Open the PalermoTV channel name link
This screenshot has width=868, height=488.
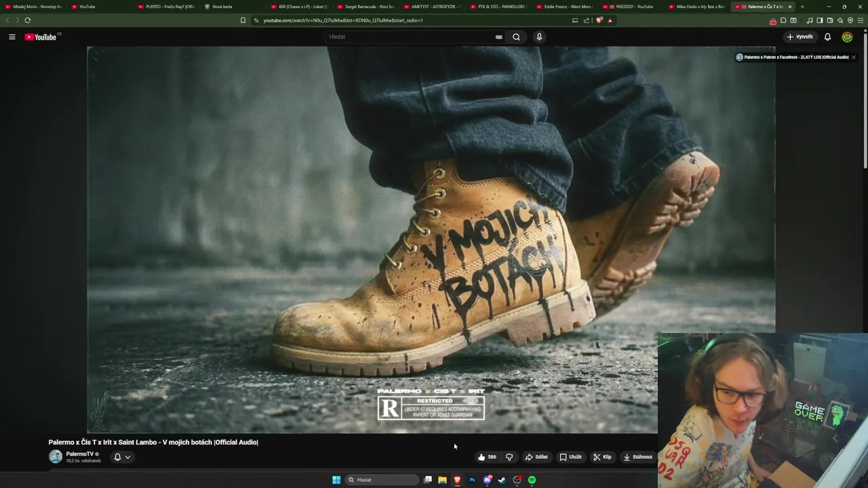pyautogui.click(x=80, y=454)
